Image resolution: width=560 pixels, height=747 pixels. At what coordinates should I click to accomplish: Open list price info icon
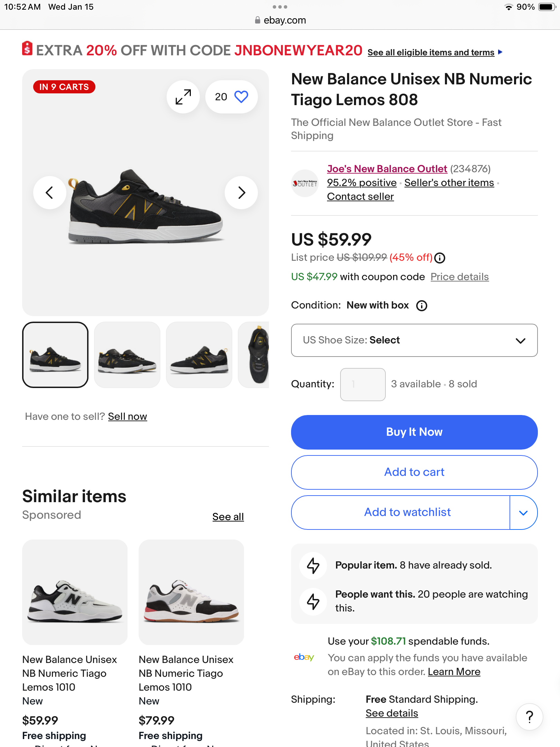[440, 258]
